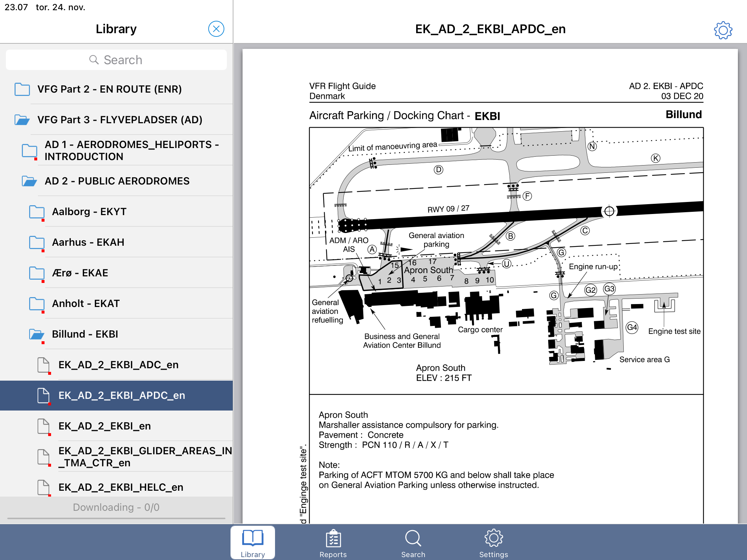Switch to the Reports tab
This screenshot has width=747, height=560.
click(333, 543)
